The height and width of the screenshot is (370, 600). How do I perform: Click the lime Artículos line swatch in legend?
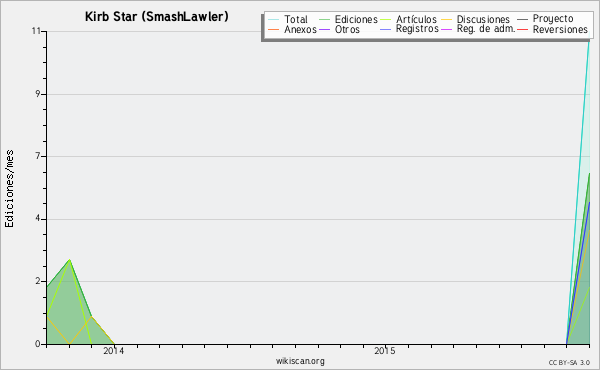(x=386, y=19)
